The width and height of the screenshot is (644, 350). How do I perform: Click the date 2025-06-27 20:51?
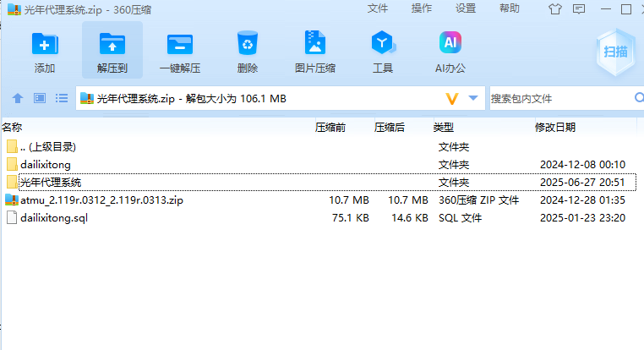click(x=582, y=182)
